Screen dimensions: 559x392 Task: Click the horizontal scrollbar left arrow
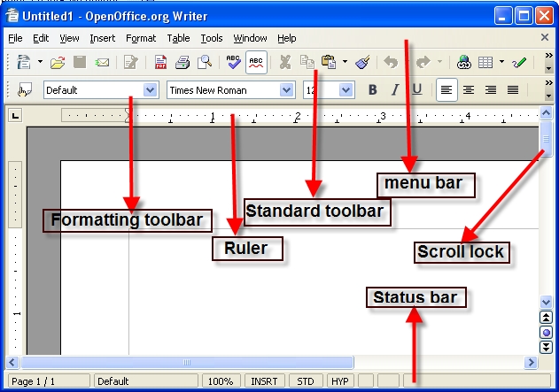pyautogui.click(x=12, y=363)
